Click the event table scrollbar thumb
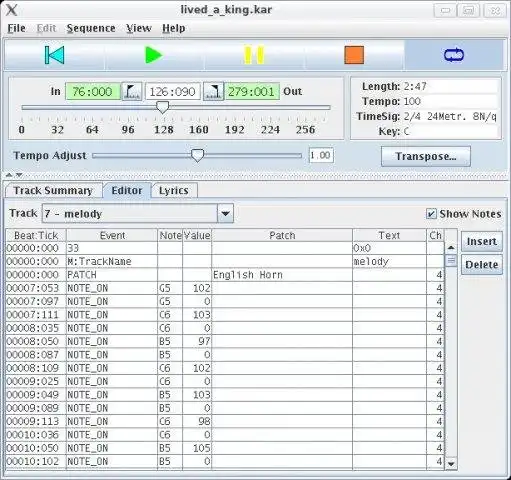The height and width of the screenshot is (480, 511). click(451, 261)
